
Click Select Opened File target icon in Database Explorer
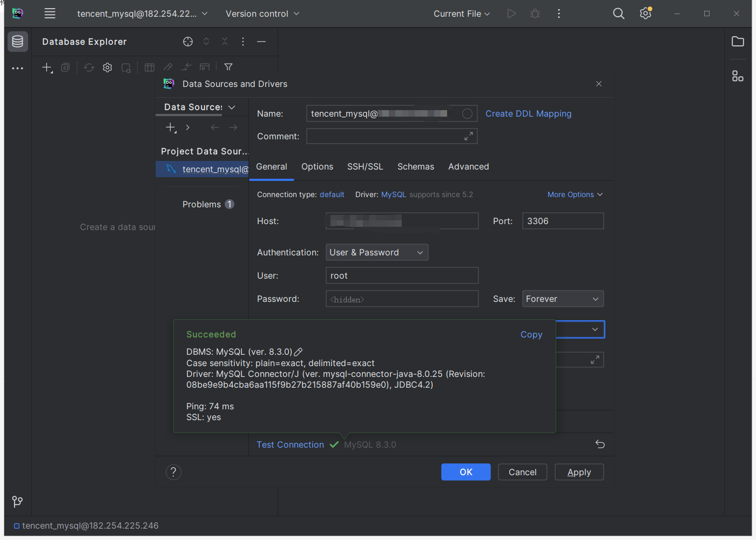coord(188,42)
